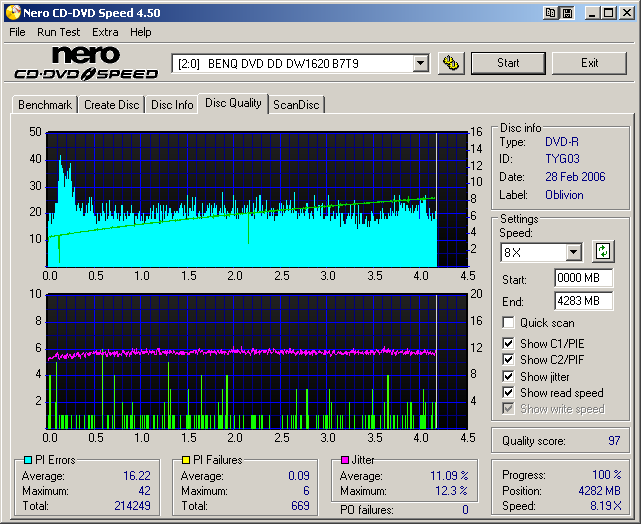Image resolution: width=641 pixels, height=524 pixels.
Task: Switch to the Benchmark tab
Action: [x=45, y=105]
